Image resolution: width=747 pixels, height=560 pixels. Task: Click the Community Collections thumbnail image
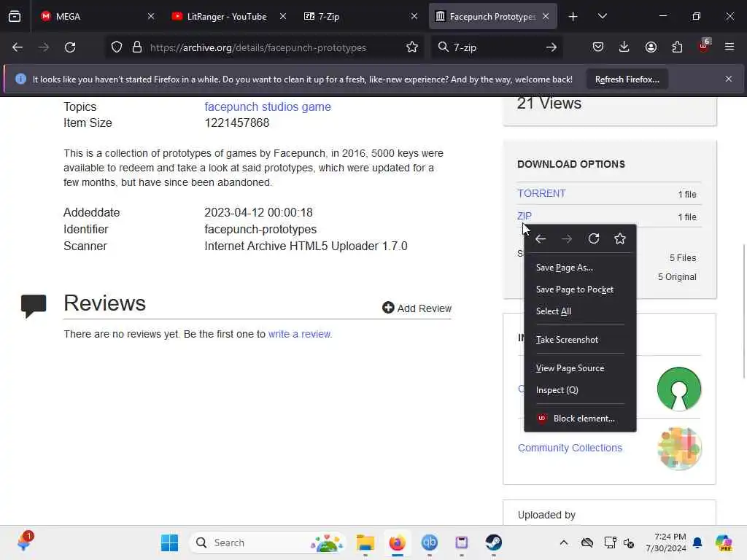(679, 448)
